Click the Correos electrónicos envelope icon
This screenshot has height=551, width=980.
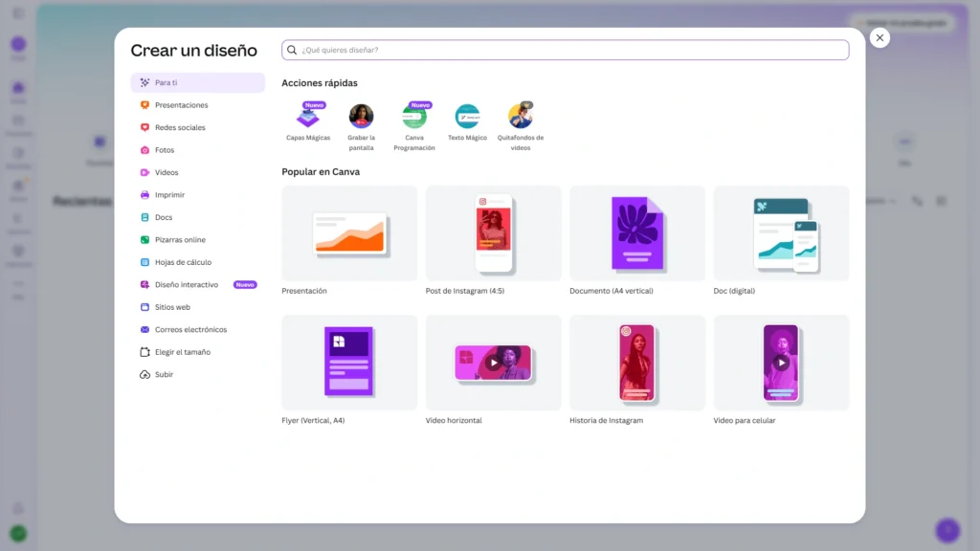145,330
